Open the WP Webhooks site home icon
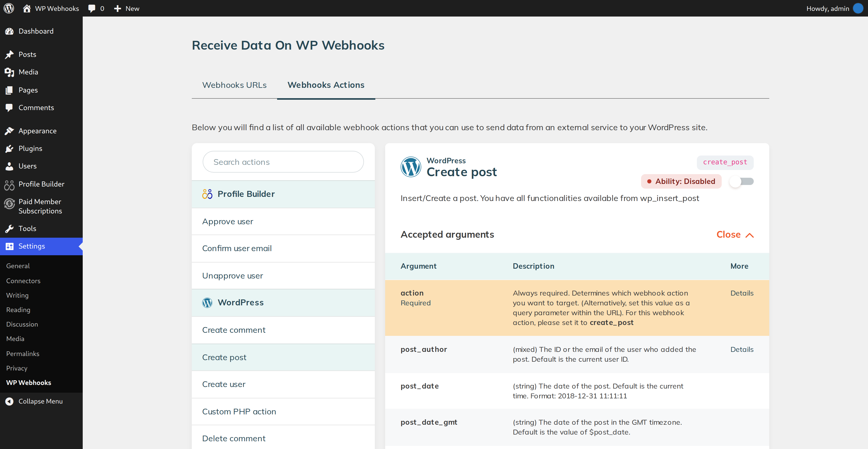 [x=27, y=9]
